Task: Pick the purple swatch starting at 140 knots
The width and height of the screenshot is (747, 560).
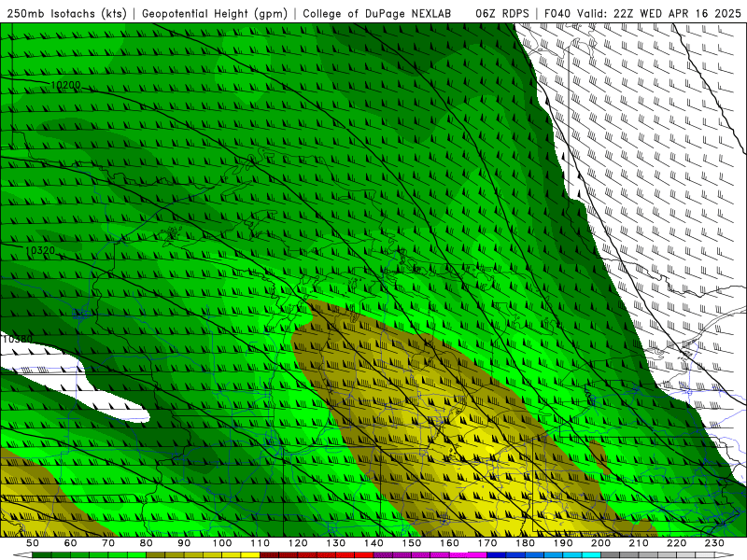Action: tap(383, 555)
